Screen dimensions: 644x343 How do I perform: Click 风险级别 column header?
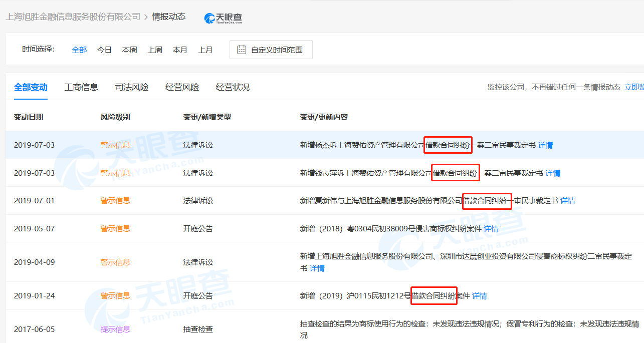(115, 117)
